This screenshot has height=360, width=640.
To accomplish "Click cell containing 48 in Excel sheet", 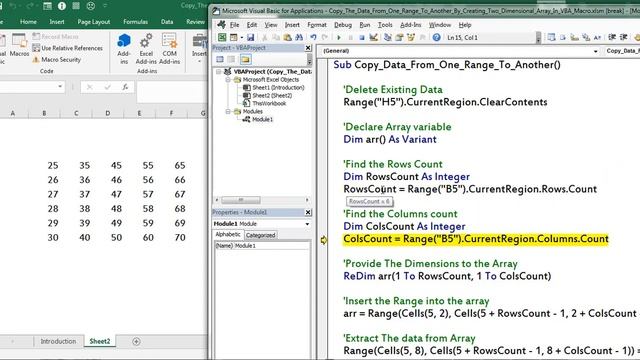I will click(116, 209).
